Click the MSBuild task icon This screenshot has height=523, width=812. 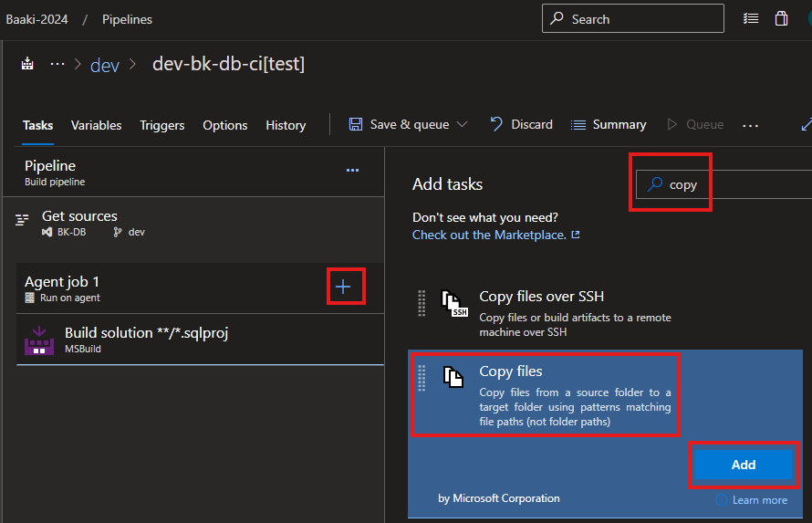(x=39, y=340)
